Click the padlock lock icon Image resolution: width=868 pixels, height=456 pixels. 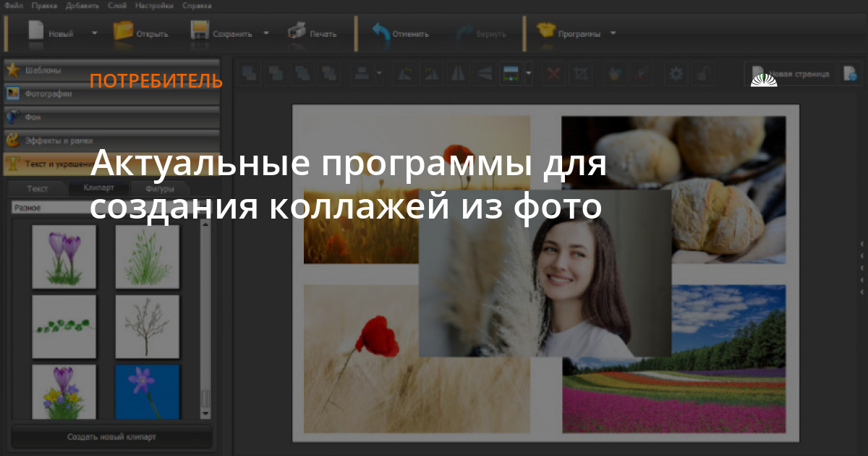(702, 73)
